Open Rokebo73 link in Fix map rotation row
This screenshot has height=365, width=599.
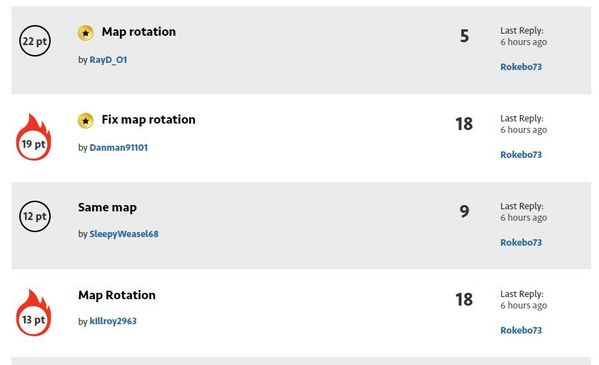coord(521,155)
